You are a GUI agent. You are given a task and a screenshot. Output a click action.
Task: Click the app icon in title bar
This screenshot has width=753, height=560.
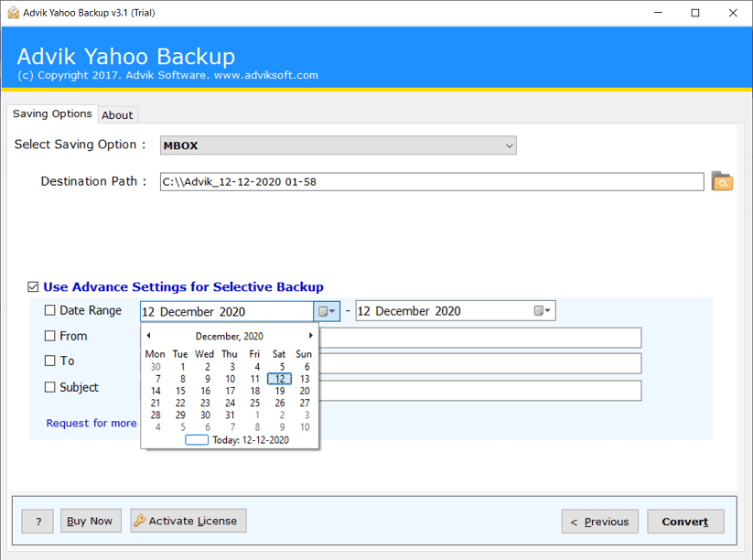pos(14,13)
